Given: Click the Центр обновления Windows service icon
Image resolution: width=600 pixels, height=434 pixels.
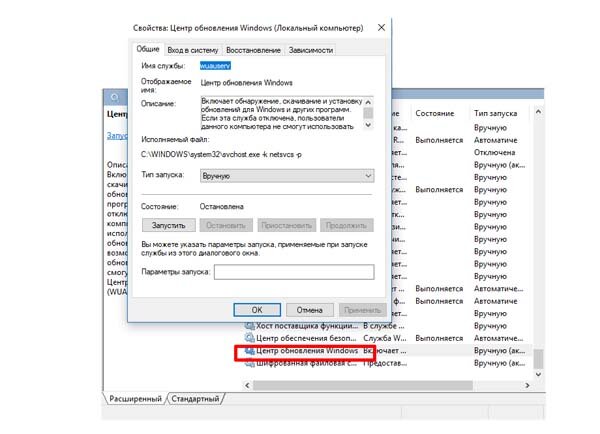Looking at the screenshot, I should tap(249, 351).
